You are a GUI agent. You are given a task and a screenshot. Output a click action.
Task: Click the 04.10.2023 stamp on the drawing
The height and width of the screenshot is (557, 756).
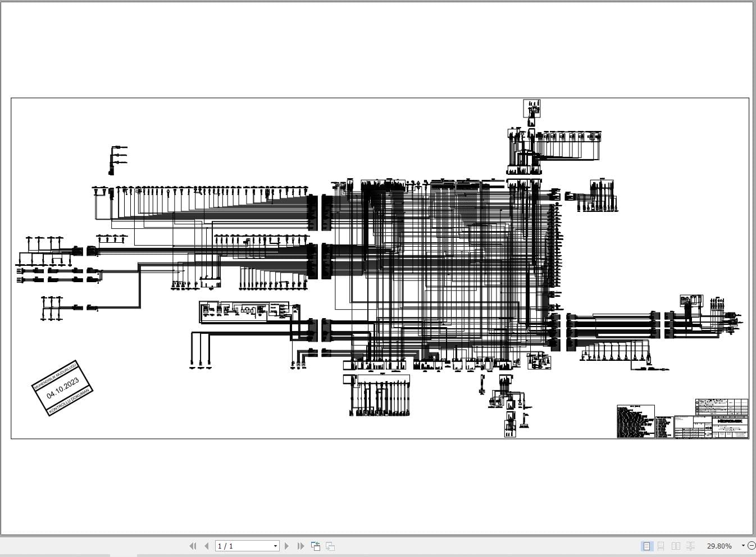(x=62, y=388)
